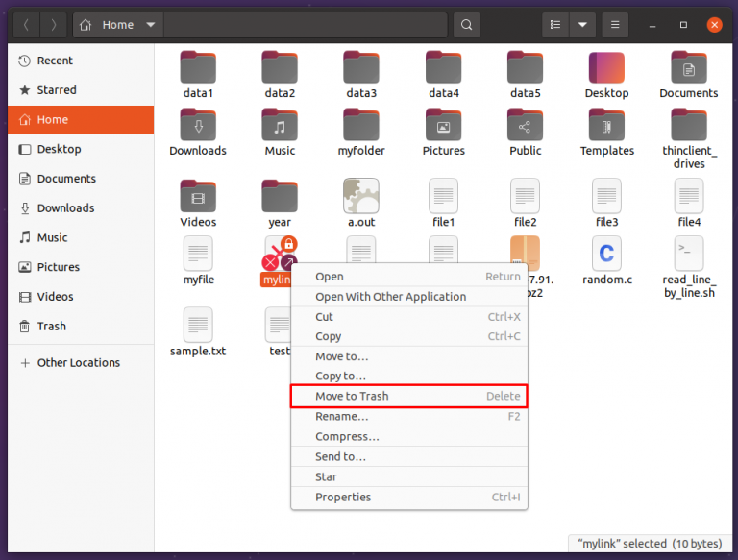Open the view options dropdown arrow

click(582, 25)
